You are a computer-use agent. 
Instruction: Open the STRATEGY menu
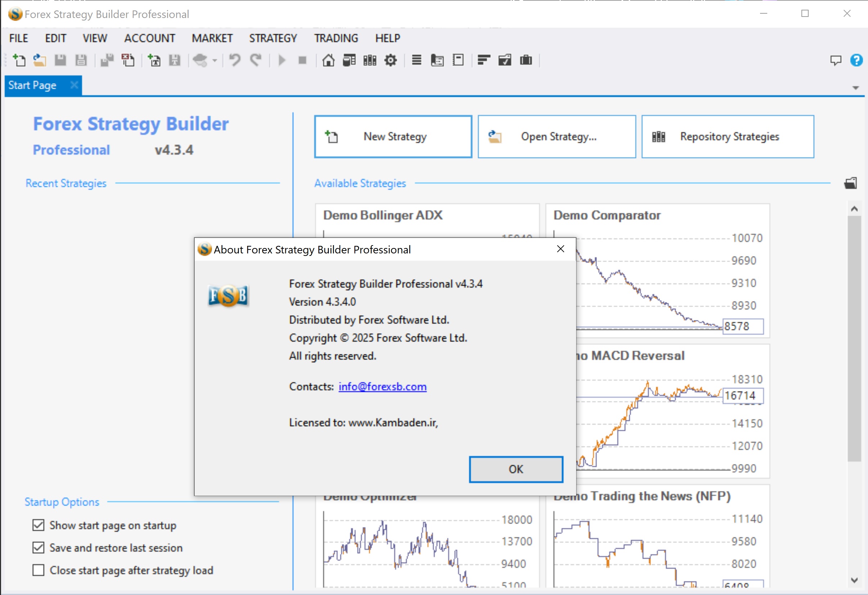pos(273,38)
